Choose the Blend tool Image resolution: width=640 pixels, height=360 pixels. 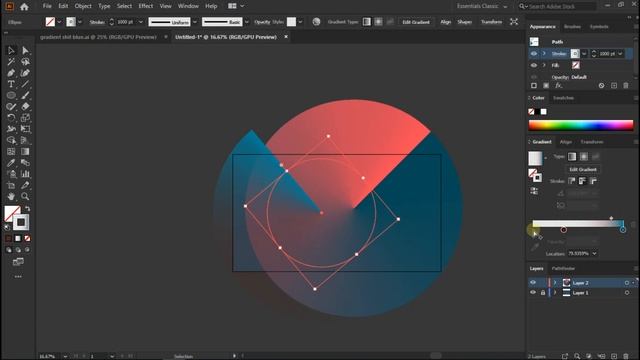pos(25,163)
